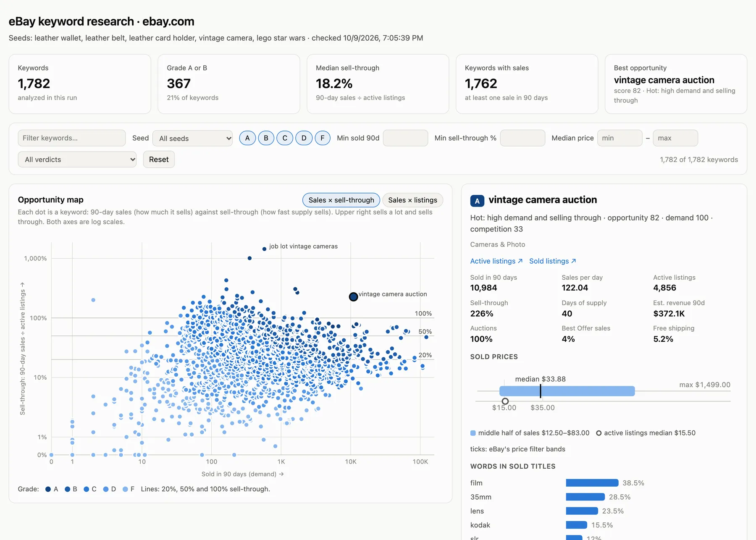Click the Keywords with sales value 1,762
Screen dimensions: 756x540
[x=481, y=84]
